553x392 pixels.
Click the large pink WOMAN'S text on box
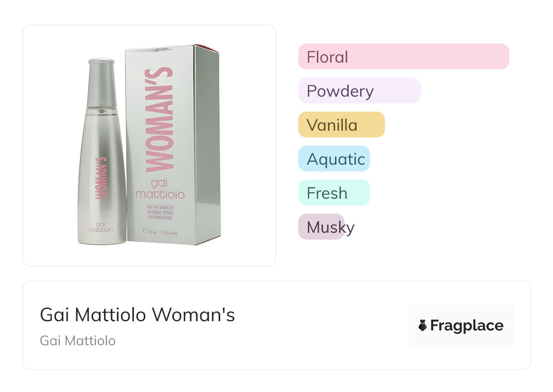[159, 120]
